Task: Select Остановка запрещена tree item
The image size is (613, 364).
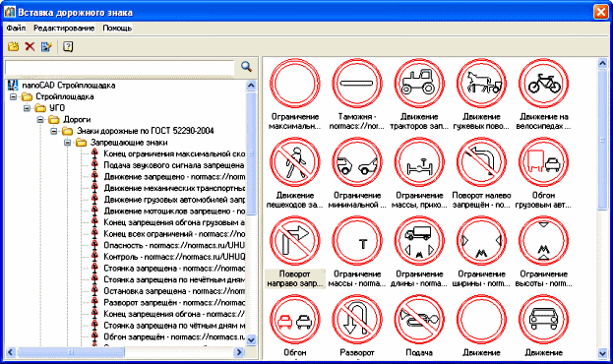Action: click(174, 291)
